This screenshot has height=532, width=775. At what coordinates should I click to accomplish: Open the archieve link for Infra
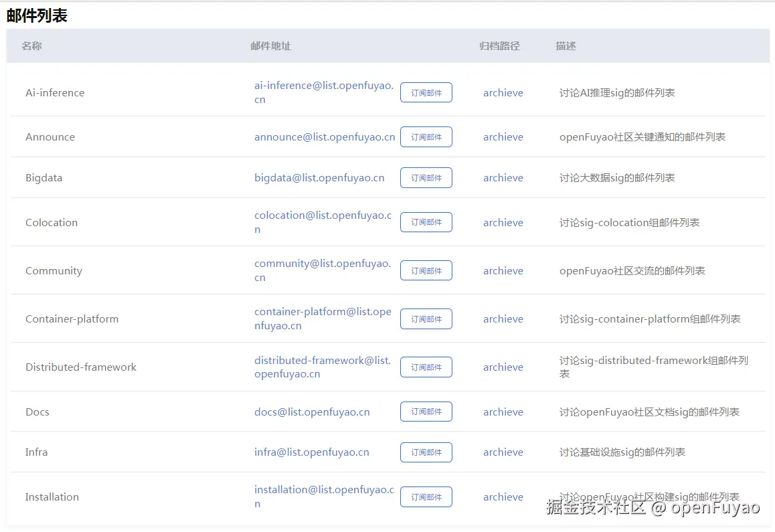[x=503, y=452]
